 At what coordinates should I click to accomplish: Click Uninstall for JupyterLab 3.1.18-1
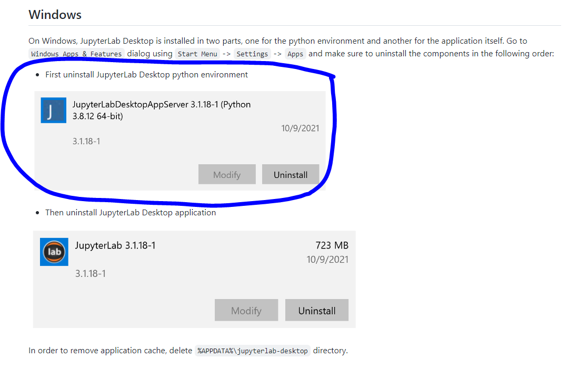(x=317, y=310)
